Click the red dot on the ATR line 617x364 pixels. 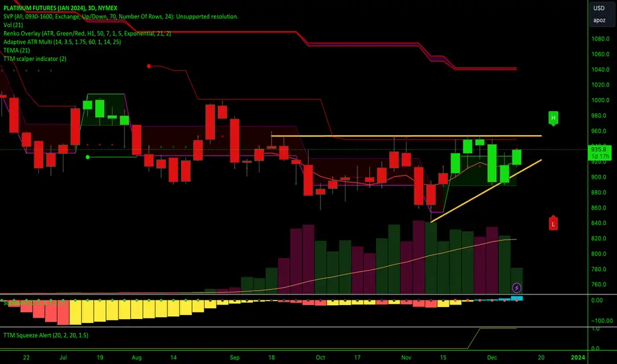(149, 66)
